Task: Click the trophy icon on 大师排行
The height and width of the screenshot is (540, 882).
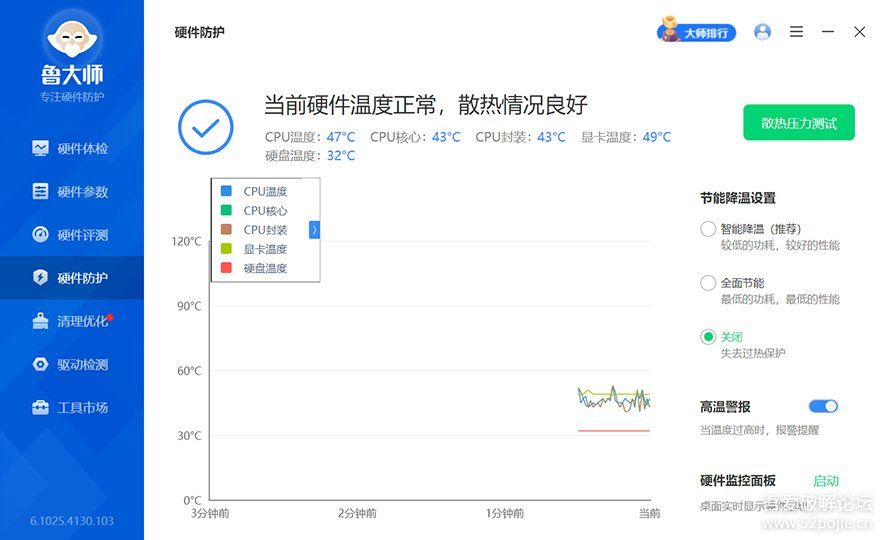Action: (669, 29)
